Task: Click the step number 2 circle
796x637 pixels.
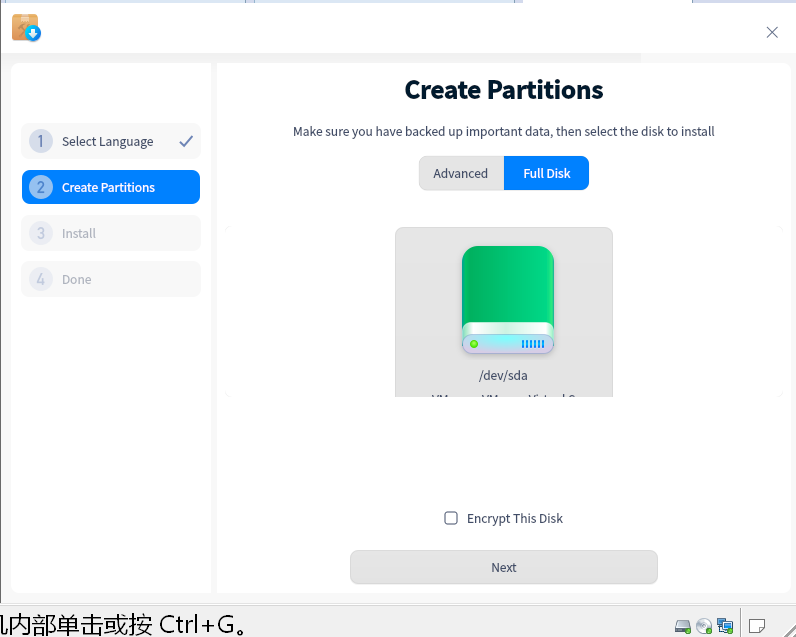Action: 41,187
